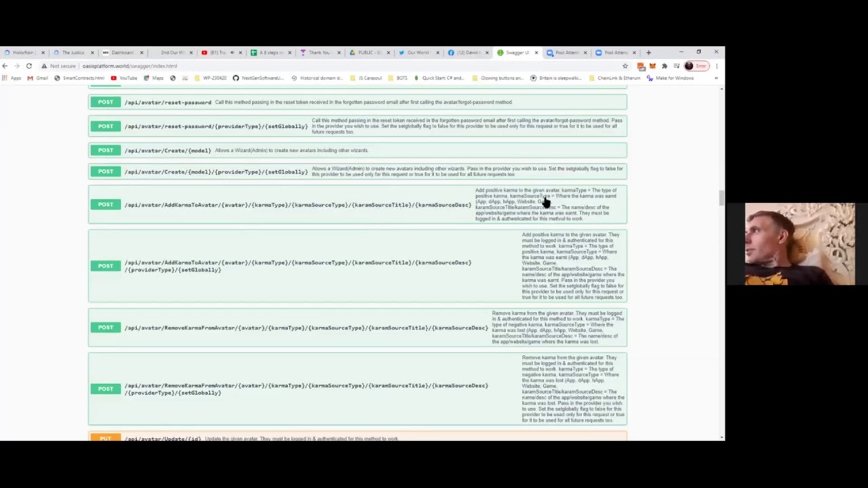Viewport: 868px width, 488px height.
Task: Click the browser forward arrow
Action: point(16,66)
